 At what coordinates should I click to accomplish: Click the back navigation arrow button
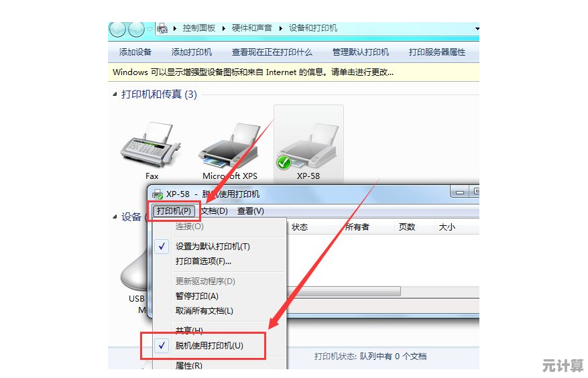[x=117, y=29]
